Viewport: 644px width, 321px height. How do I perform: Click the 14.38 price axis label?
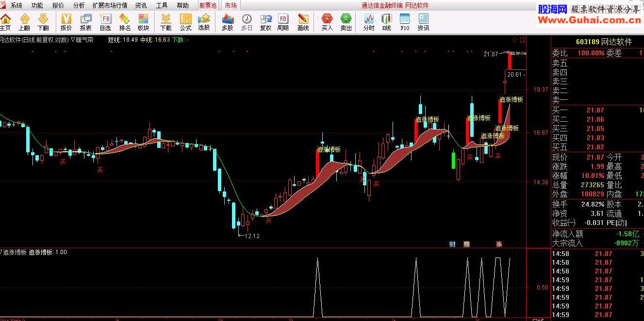(541, 182)
